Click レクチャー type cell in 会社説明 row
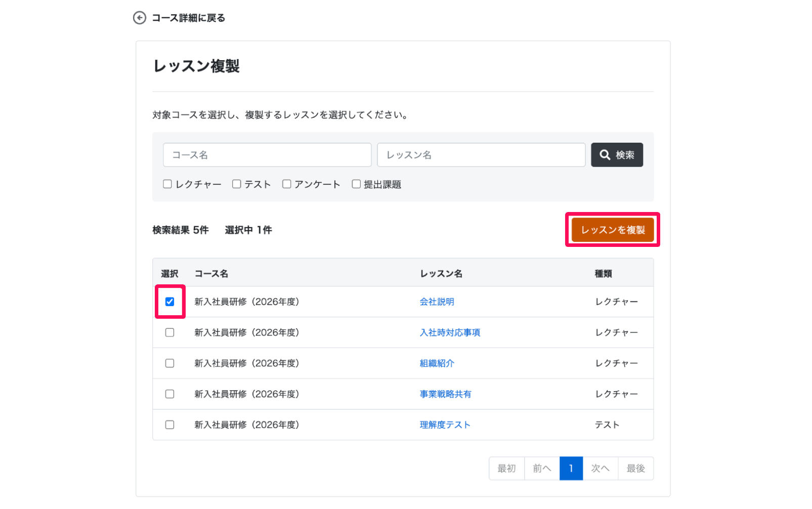This screenshot has height=509, width=812. pos(616,302)
